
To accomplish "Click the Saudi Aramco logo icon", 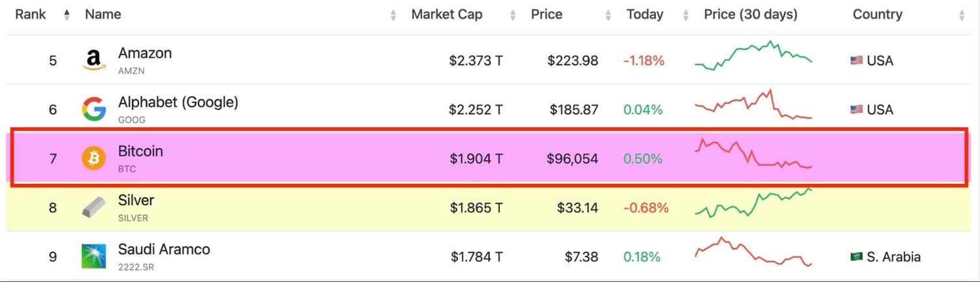I will (93, 256).
